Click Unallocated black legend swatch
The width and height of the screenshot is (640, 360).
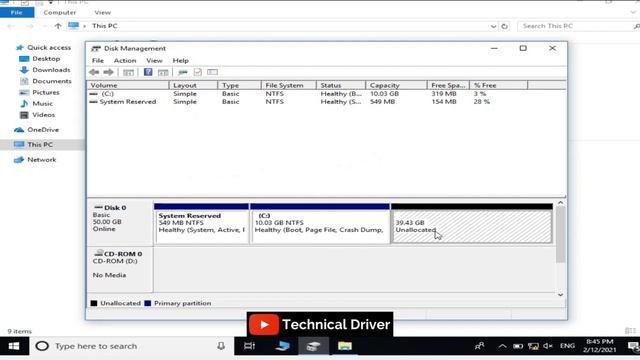tap(94, 303)
